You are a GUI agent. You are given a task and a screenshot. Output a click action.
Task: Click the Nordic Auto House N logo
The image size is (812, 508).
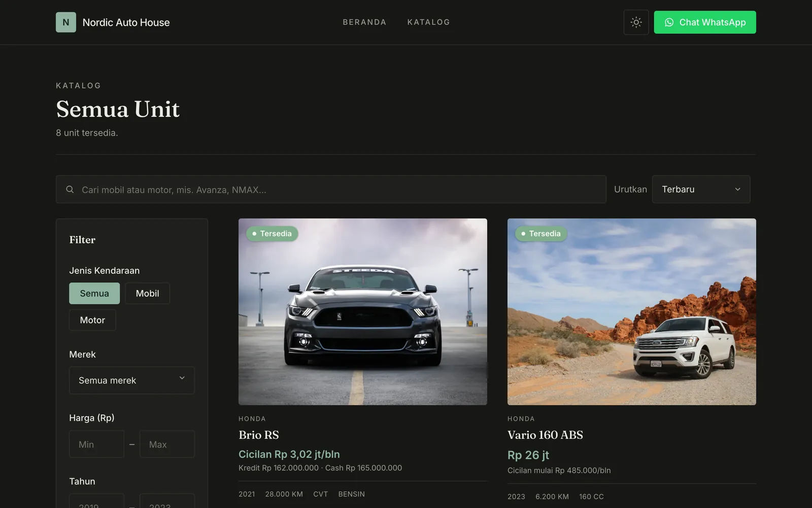click(66, 22)
